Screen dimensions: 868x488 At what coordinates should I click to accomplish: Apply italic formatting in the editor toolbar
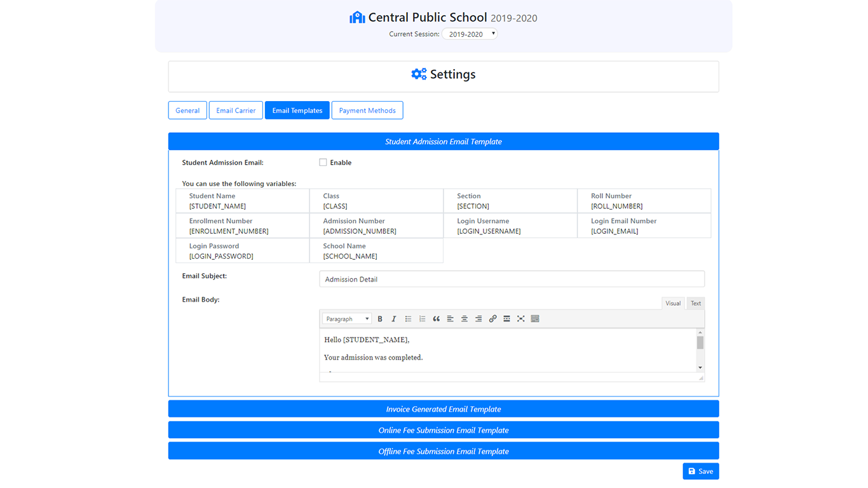[x=394, y=319]
